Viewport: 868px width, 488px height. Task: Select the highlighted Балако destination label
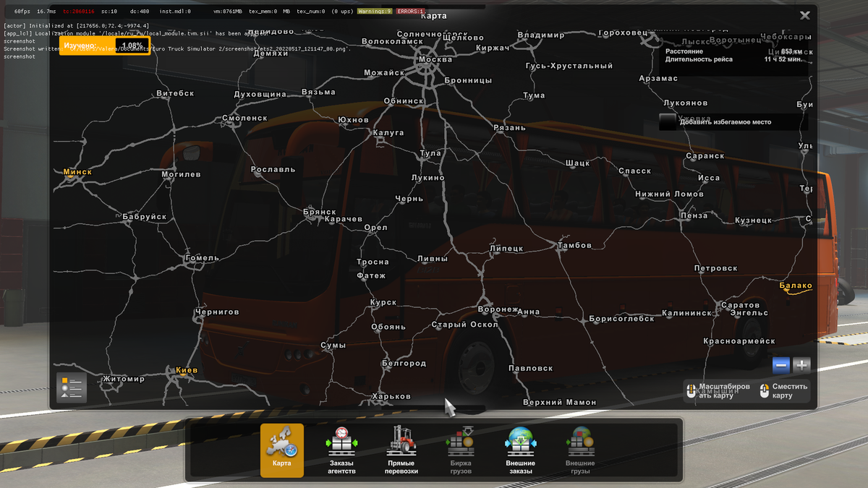tap(796, 286)
